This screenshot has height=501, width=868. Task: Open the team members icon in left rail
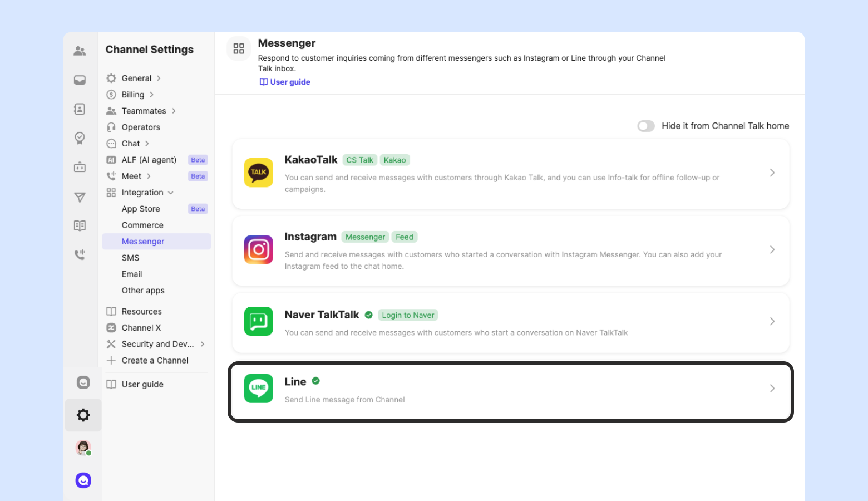click(x=80, y=51)
